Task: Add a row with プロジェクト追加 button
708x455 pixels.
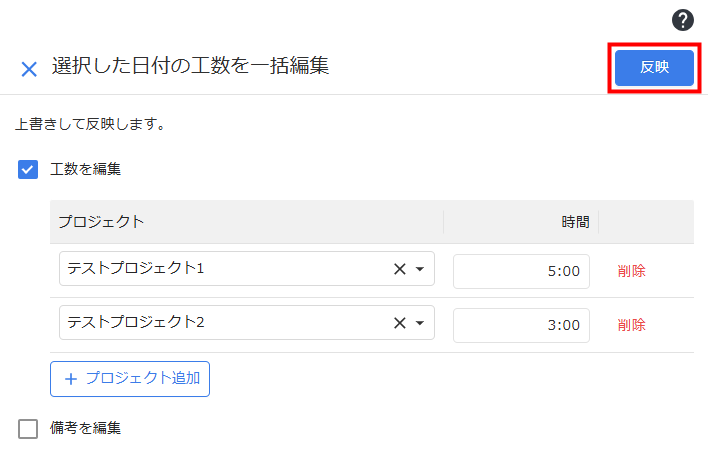Action: (x=130, y=379)
